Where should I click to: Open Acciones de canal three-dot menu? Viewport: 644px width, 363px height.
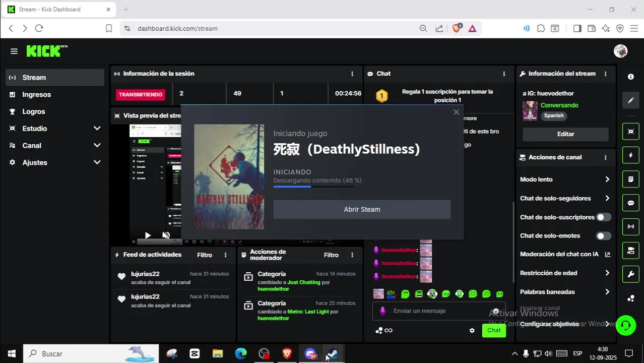[605, 157]
